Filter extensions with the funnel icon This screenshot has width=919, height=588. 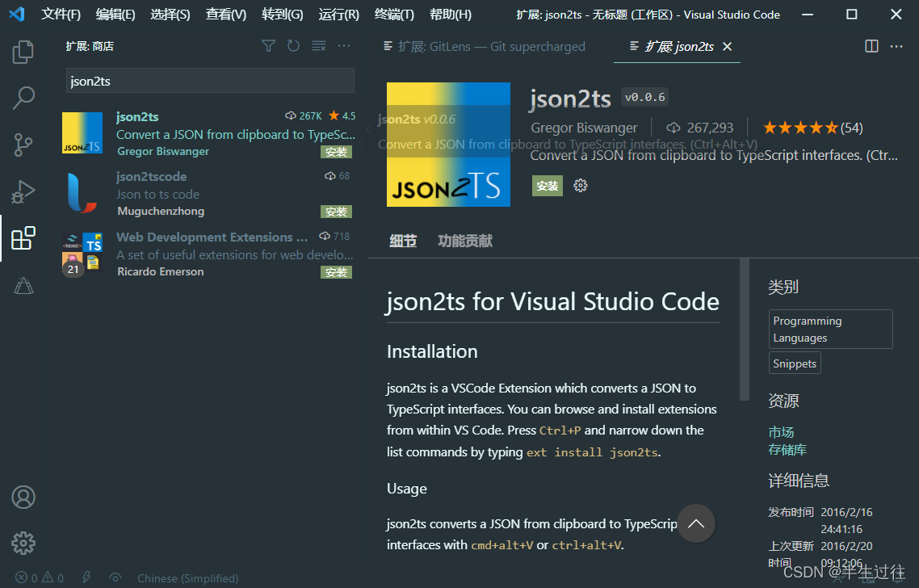click(x=268, y=46)
